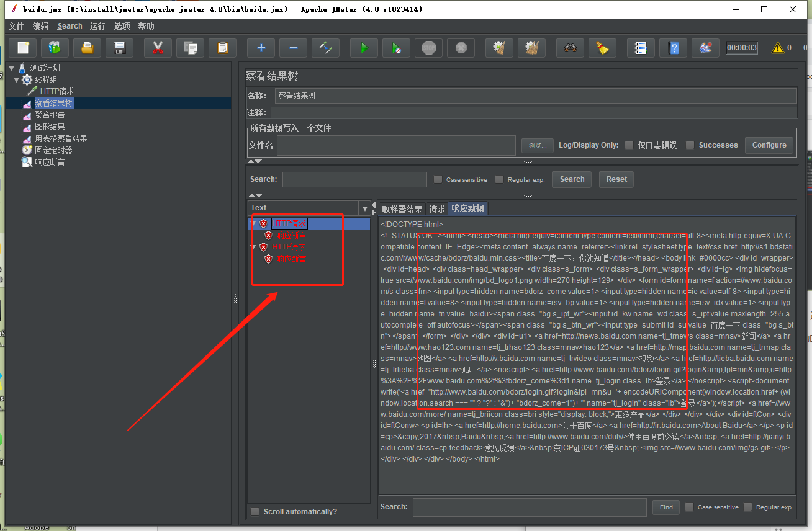The width and height of the screenshot is (812, 531).
Task: Enable Case sensitive beside the Find button
Action: point(690,507)
